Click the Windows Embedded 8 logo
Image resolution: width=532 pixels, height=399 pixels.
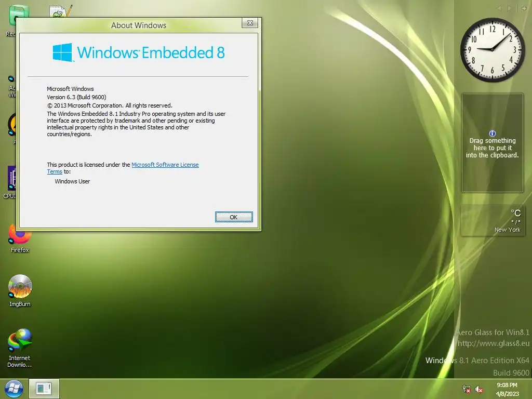click(x=138, y=52)
